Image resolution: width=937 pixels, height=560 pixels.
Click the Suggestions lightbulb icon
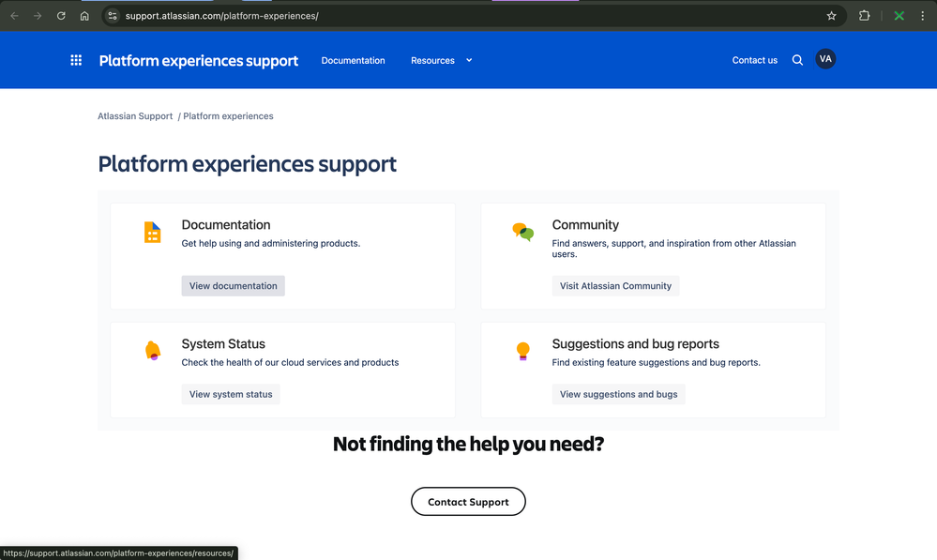pyautogui.click(x=522, y=351)
